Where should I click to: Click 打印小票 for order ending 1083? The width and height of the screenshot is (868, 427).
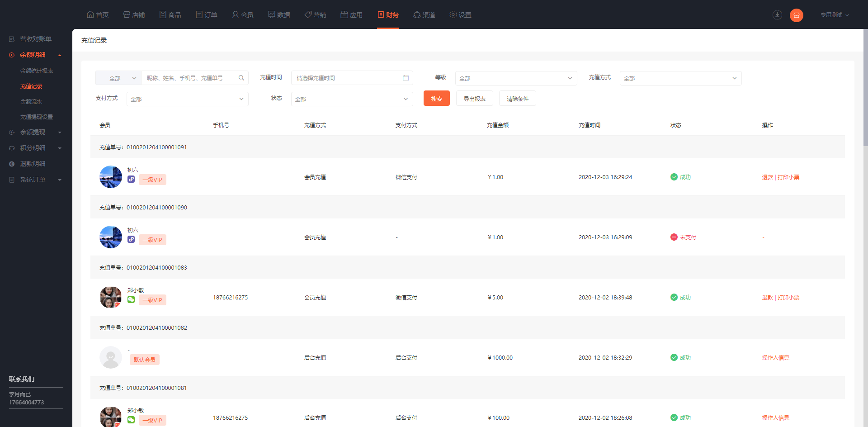(788, 298)
